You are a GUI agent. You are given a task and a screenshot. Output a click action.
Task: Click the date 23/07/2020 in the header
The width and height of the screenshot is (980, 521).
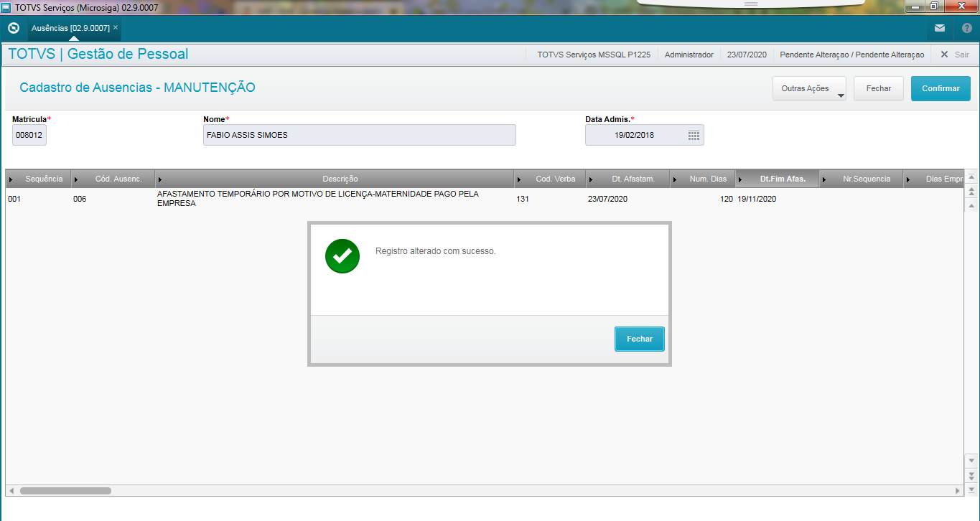pos(747,55)
